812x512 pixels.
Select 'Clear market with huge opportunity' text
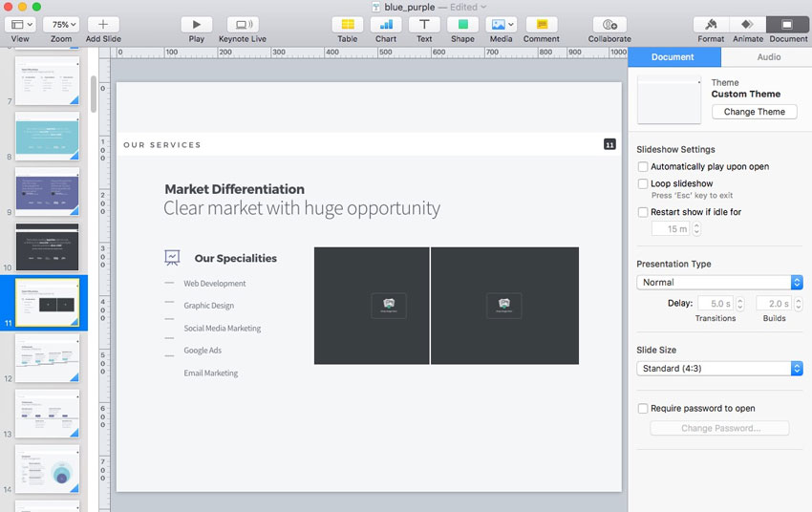click(x=302, y=208)
